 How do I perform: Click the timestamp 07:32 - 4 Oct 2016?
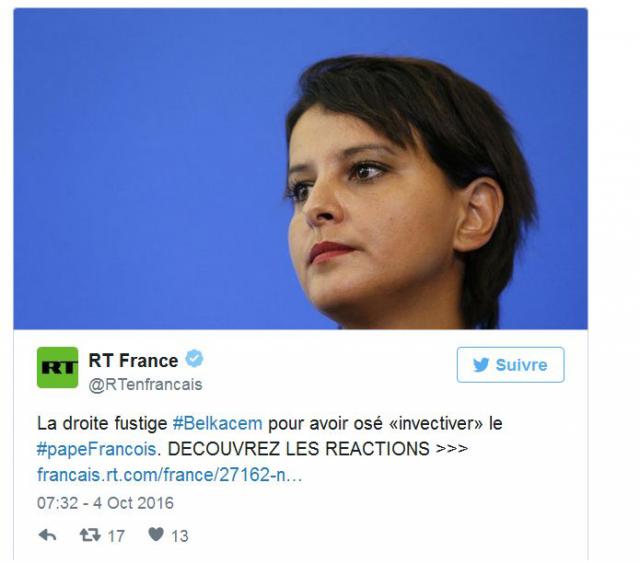click(105, 503)
